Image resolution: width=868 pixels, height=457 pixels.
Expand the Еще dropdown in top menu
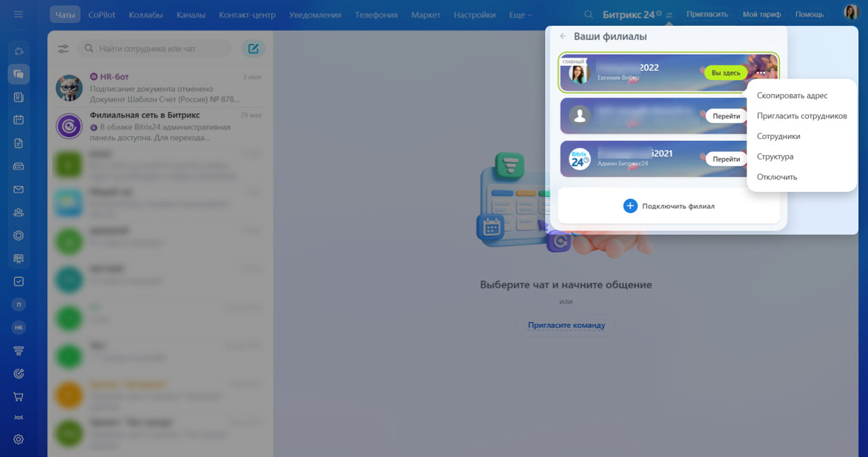tap(520, 14)
